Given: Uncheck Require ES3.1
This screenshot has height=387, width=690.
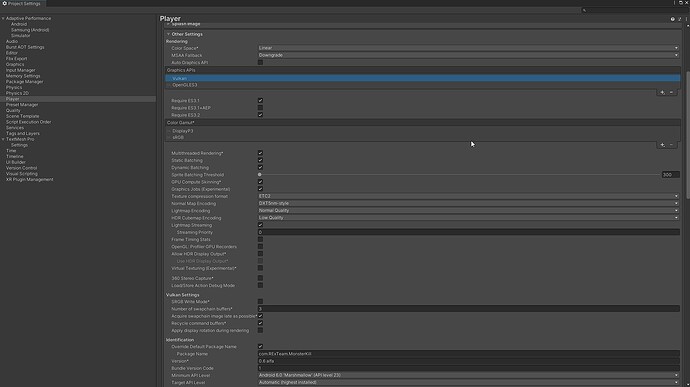Looking at the screenshot, I should 260,100.
